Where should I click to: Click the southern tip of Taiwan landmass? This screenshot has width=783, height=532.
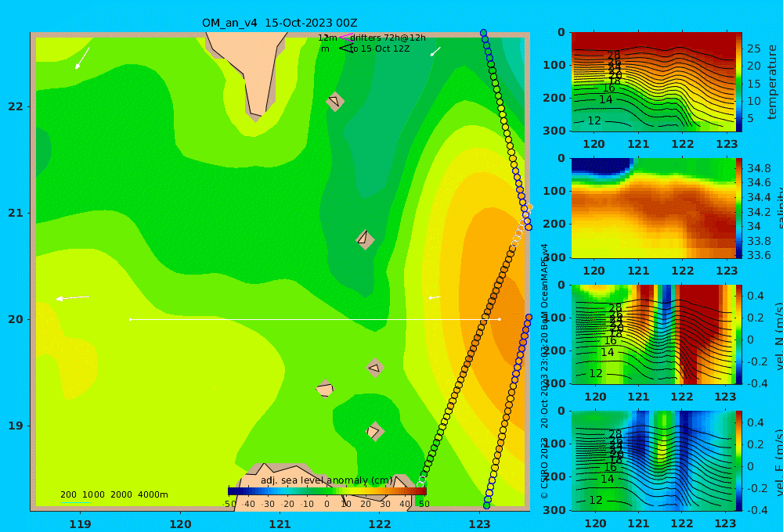(x=256, y=117)
